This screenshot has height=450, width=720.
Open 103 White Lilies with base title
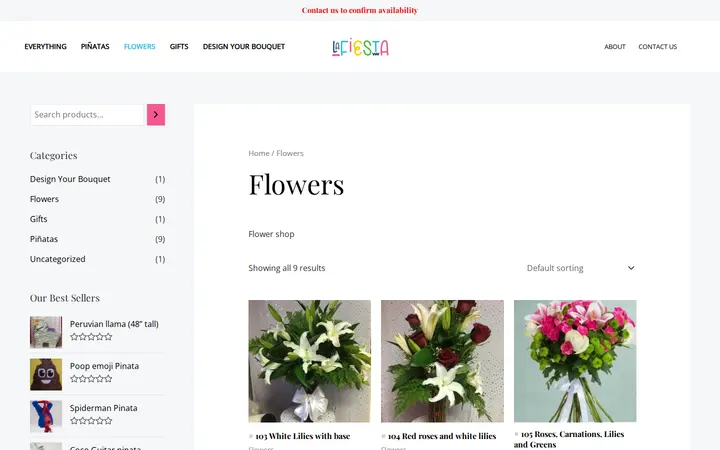(303, 436)
